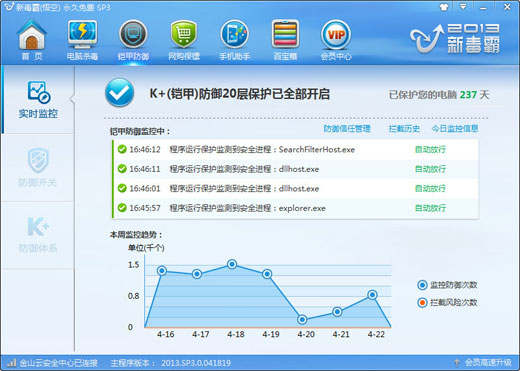
Task: Click the 4-18 data point on chart
Action: pos(232,264)
